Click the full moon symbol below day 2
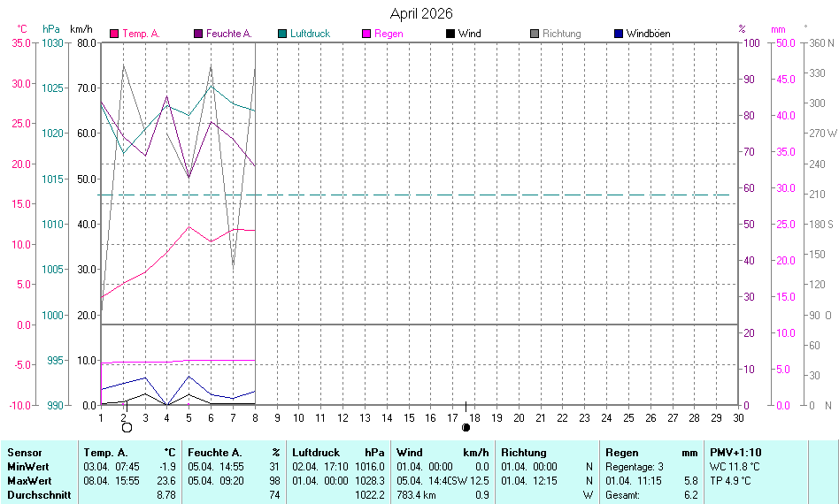The image size is (839, 504). click(127, 427)
